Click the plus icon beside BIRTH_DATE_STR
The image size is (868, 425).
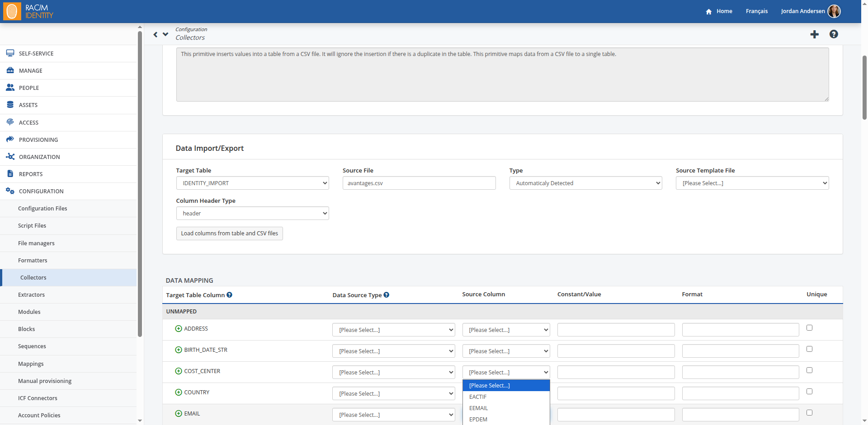point(179,350)
